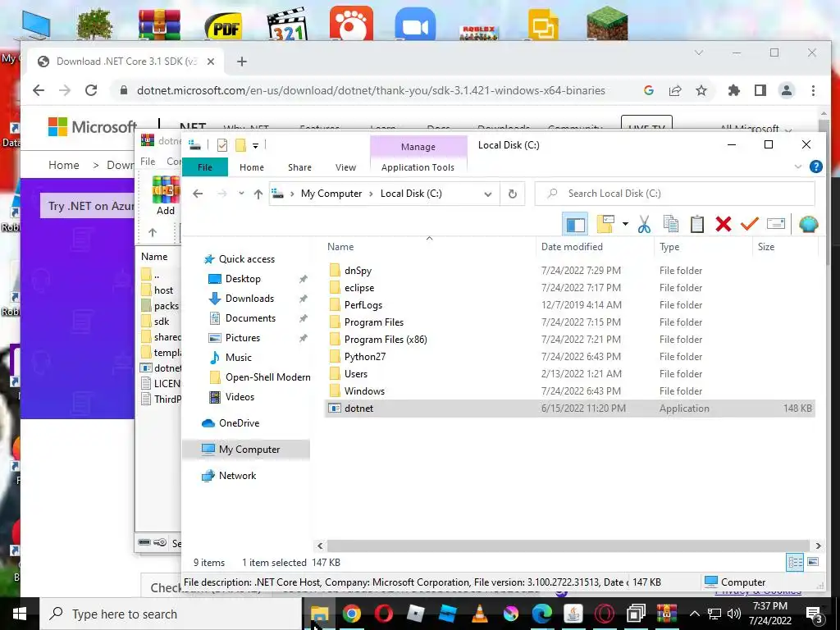Screen dimensions: 840x630
Task: Open Customize Quick Access Toolbar dropdown
Action: click(x=256, y=145)
